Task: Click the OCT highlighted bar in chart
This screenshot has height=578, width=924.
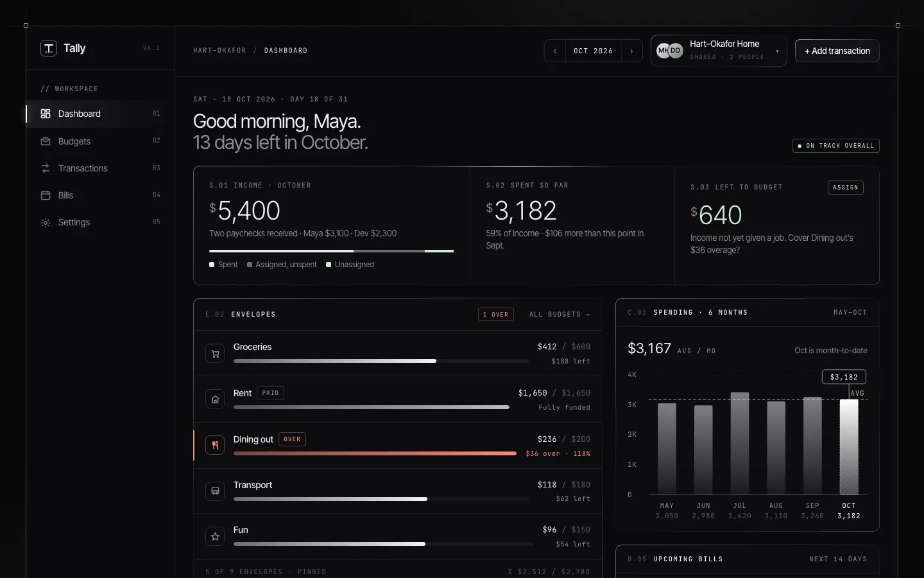Action: (849, 447)
